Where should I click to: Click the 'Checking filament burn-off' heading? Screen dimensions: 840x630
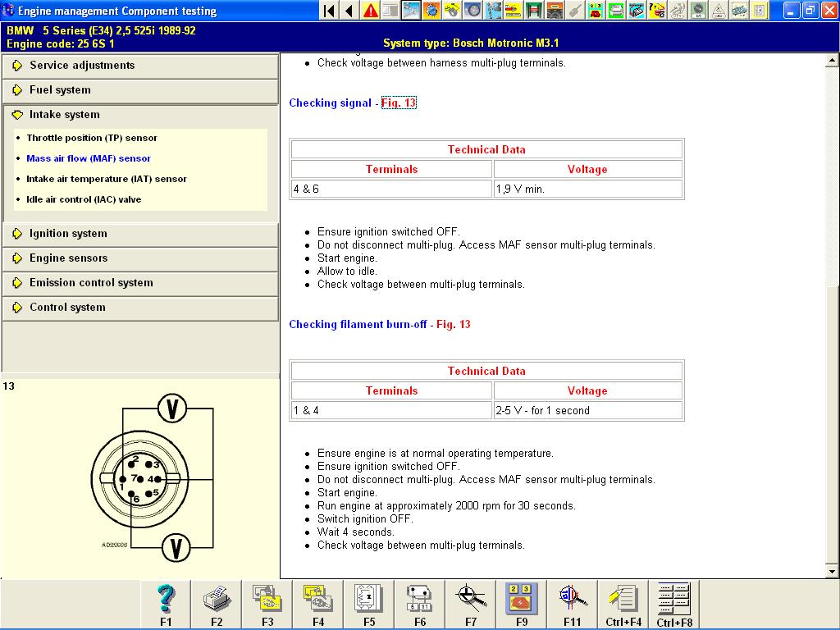[358, 324]
